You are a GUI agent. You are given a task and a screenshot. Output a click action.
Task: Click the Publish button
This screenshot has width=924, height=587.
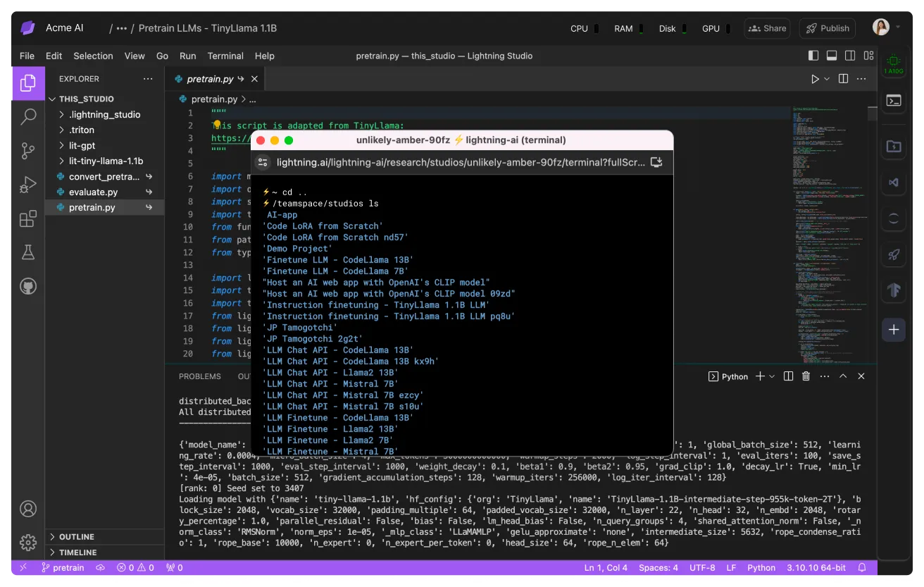(827, 28)
